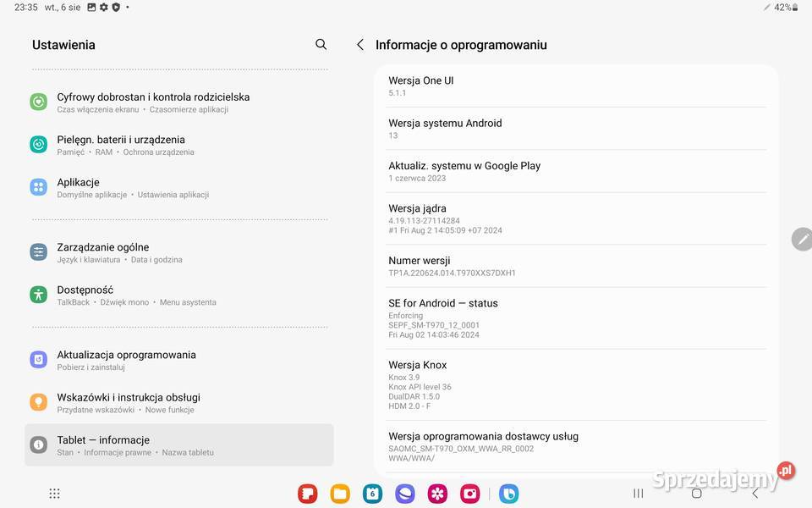
Task: Tap the Wersja One UI row
Action: tap(576, 86)
